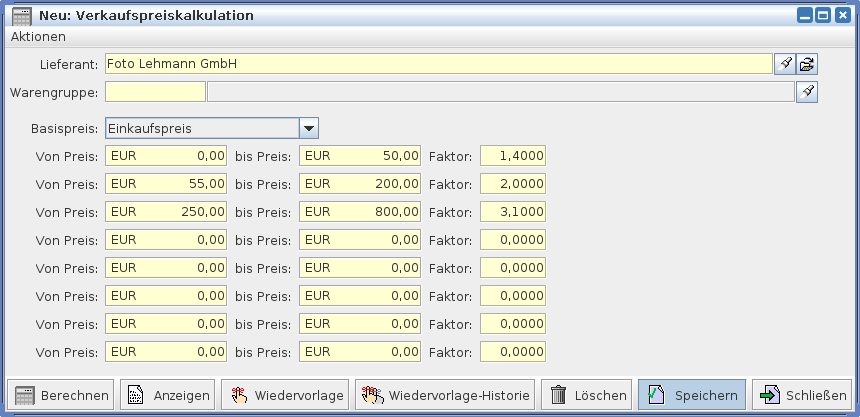Click the Wiedervorlage button

pos(284,395)
